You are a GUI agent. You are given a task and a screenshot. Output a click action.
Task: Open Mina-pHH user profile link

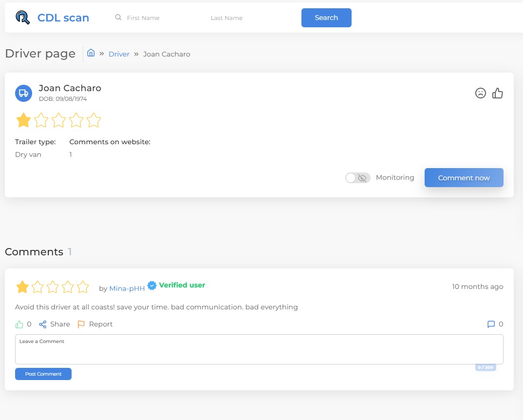[x=127, y=288]
